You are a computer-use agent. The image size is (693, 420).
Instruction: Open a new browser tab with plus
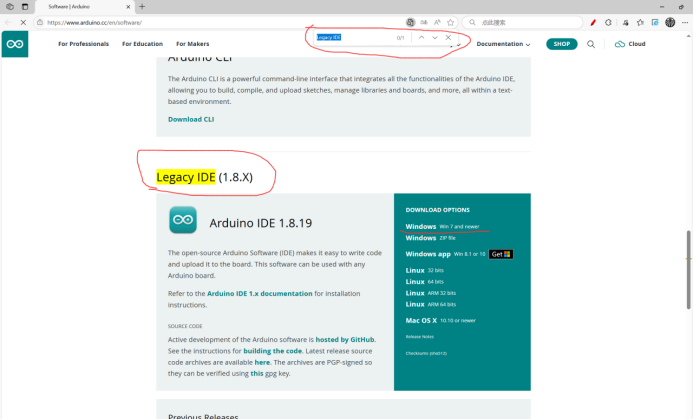(x=142, y=7)
